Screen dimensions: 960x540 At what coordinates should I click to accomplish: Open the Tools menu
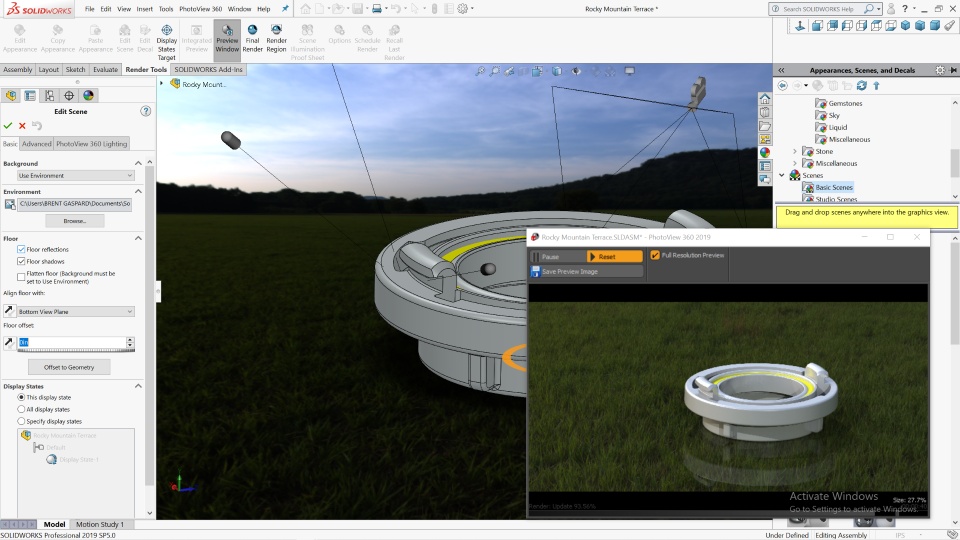point(166,9)
